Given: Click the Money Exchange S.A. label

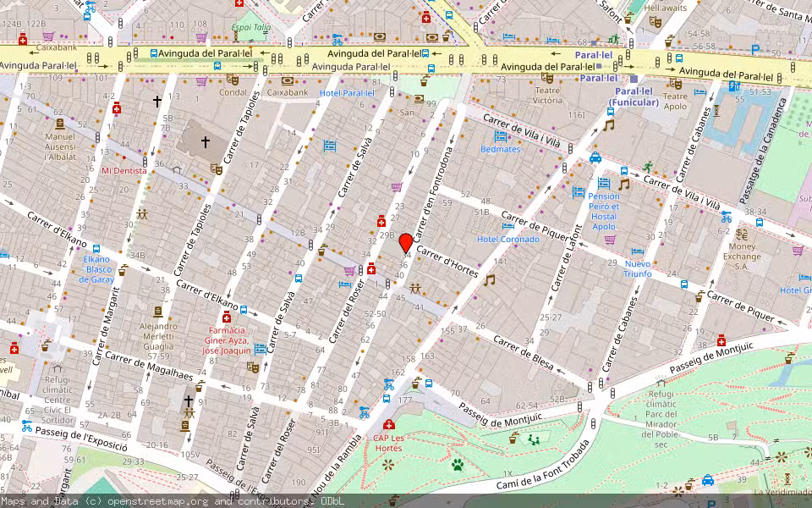Looking at the screenshot, I should pyautogui.click(x=742, y=256).
